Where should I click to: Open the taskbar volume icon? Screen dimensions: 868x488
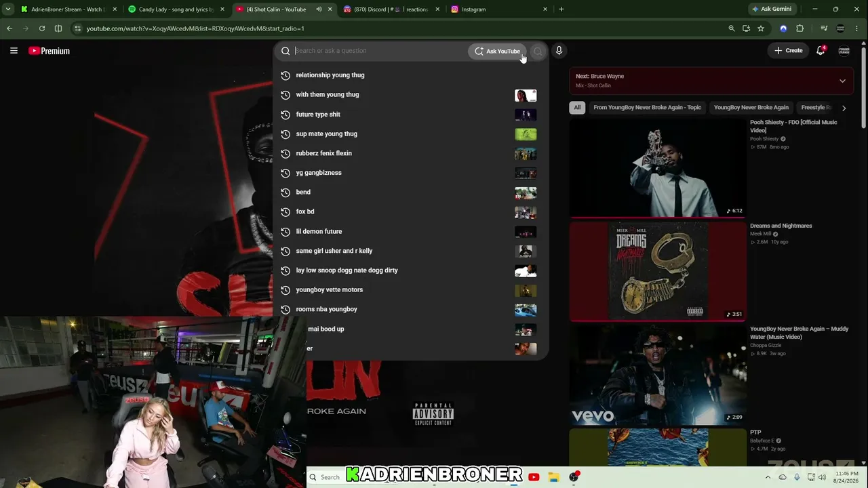click(x=823, y=477)
